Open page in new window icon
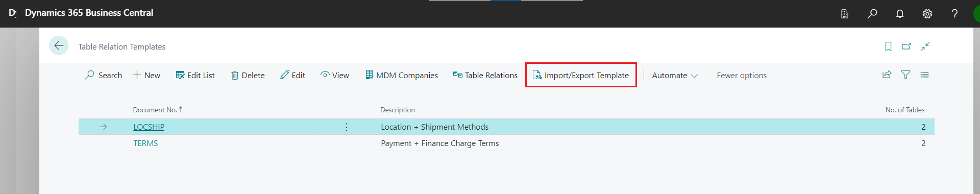The height and width of the screenshot is (194, 980). pos(906,46)
